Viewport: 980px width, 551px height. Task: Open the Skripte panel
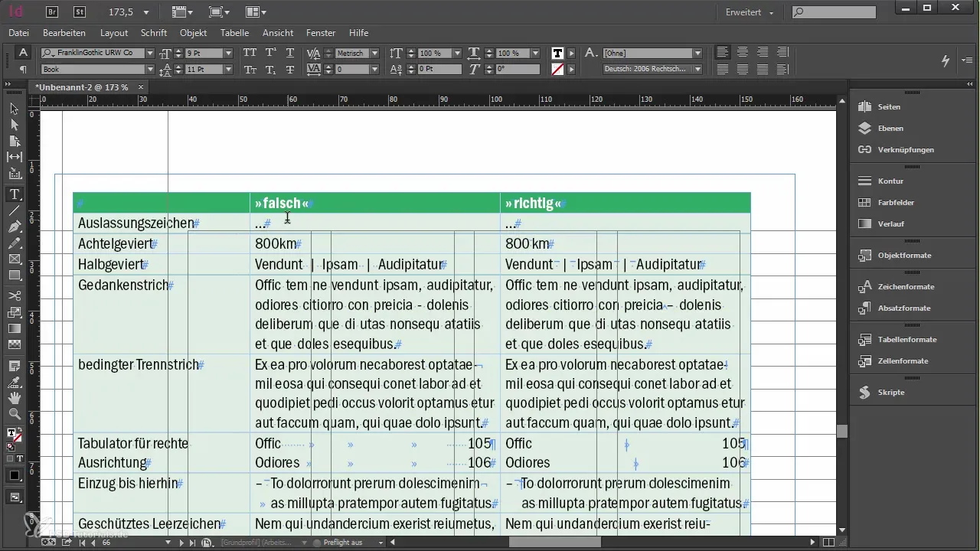click(x=891, y=392)
